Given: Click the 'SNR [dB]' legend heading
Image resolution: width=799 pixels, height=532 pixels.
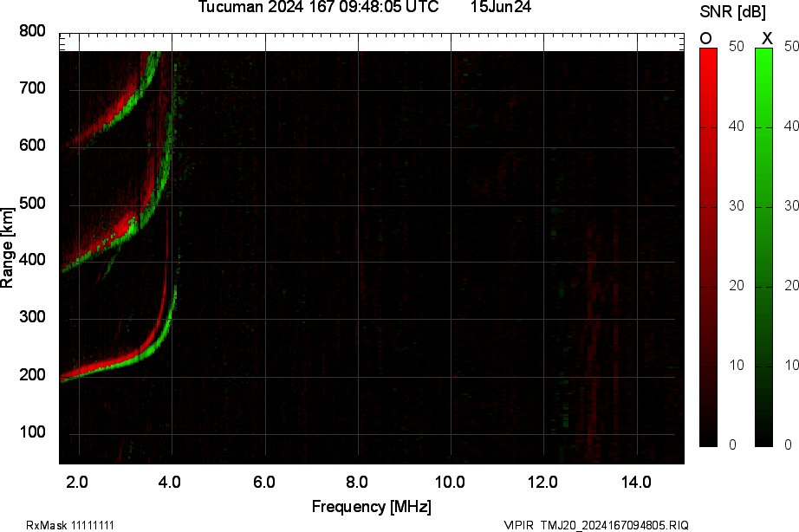Looking at the screenshot, I should [x=734, y=11].
